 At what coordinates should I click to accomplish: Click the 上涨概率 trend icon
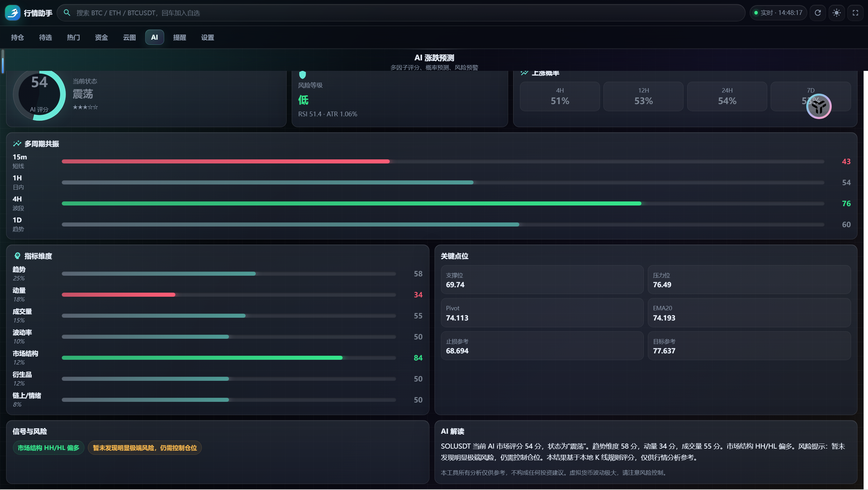tap(524, 73)
